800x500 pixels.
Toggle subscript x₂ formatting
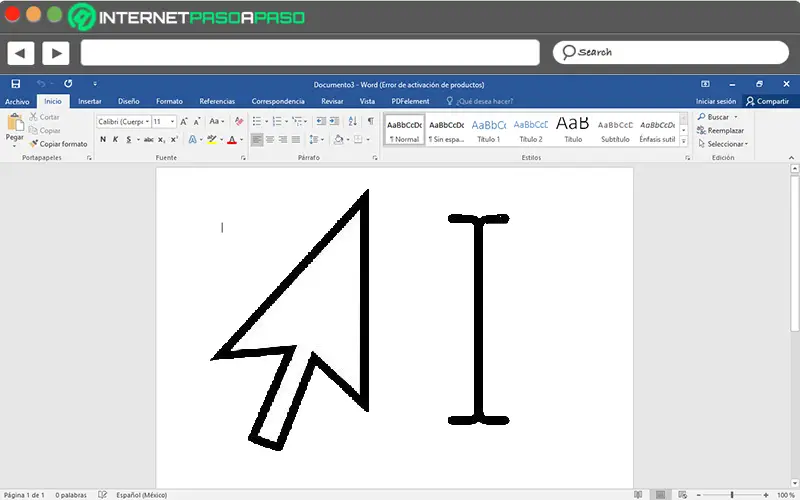point(161,139)
